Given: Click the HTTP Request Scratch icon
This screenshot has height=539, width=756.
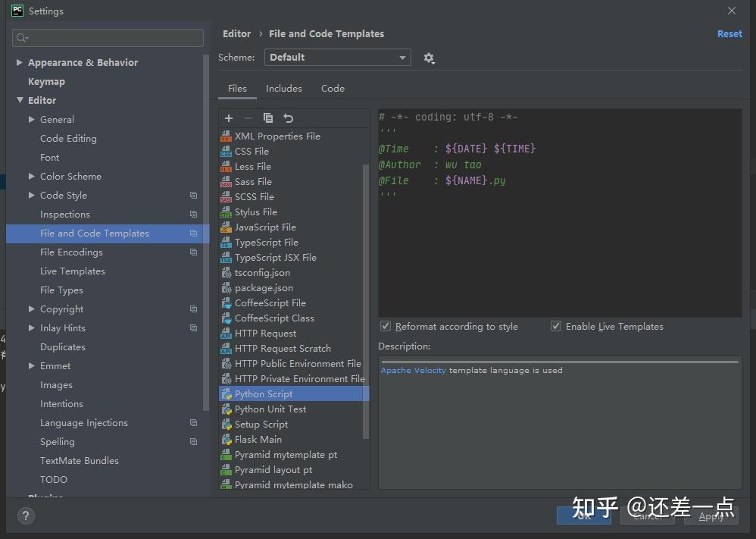Looking at the screenshot, I should [226, 349].
